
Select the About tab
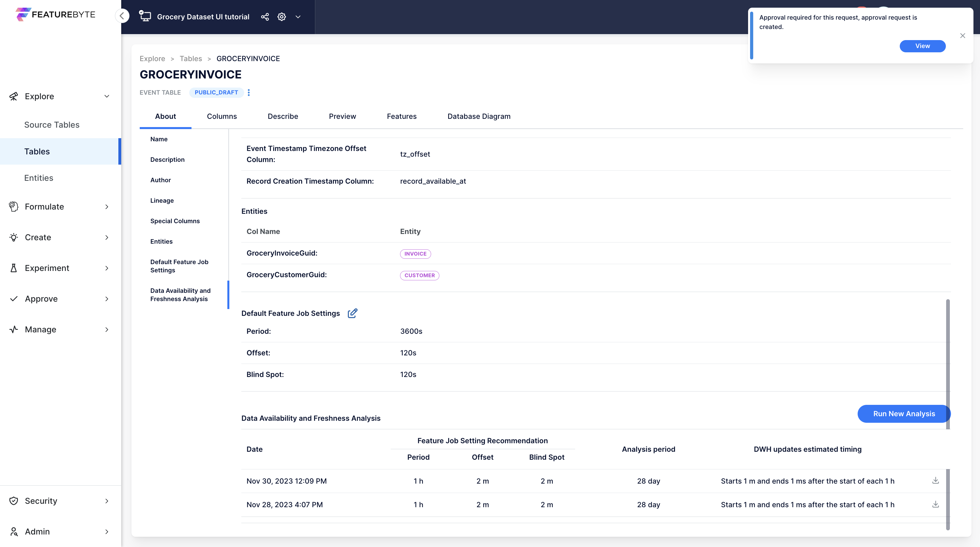(x=166, y=116)
